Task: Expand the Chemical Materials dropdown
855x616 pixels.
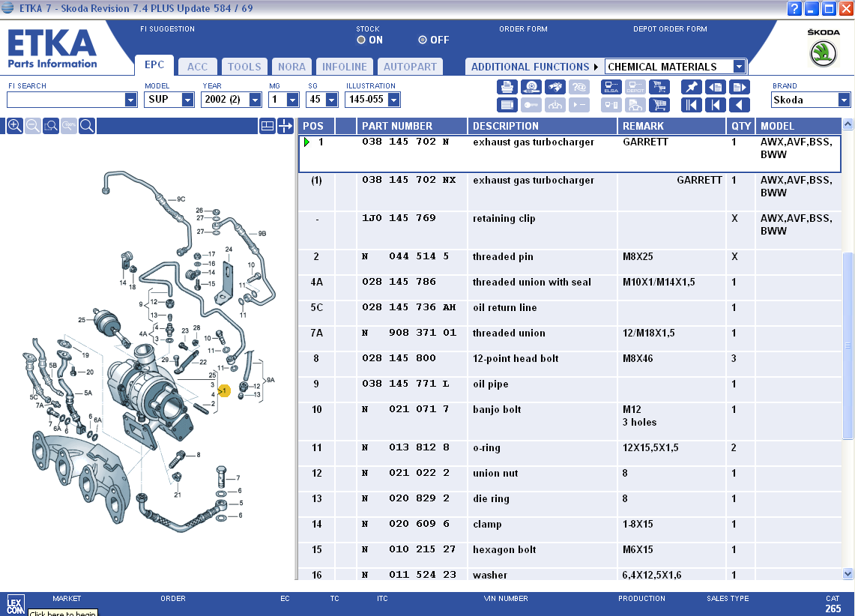Action: pyautogui.click(x=739, y=67)
